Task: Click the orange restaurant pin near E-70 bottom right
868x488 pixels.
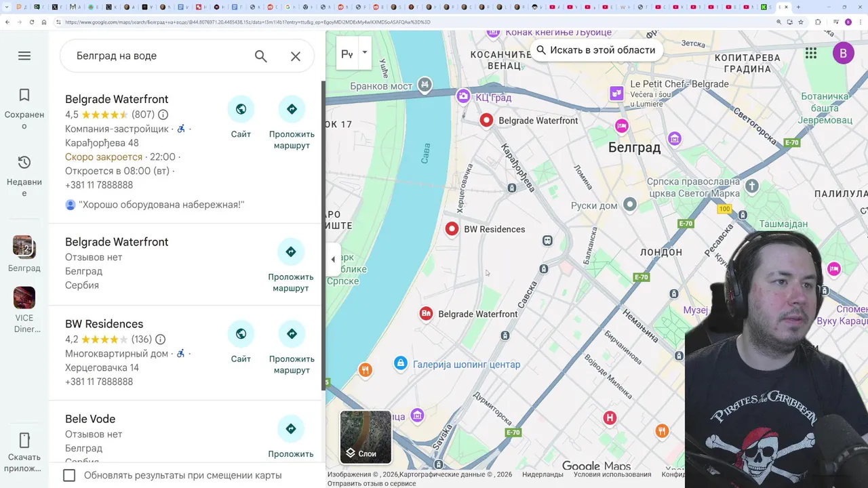Action: [x=662, y=431]
